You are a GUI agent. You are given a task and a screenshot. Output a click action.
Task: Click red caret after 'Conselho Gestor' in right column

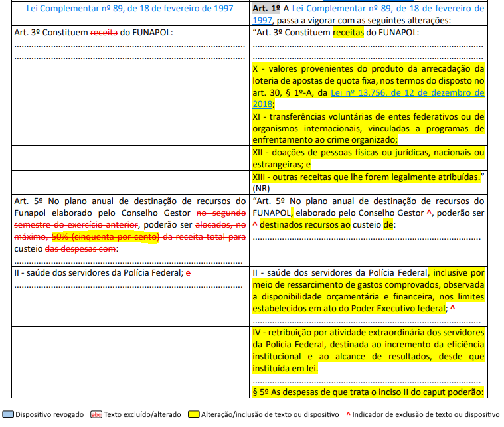[x=429, y=213]
